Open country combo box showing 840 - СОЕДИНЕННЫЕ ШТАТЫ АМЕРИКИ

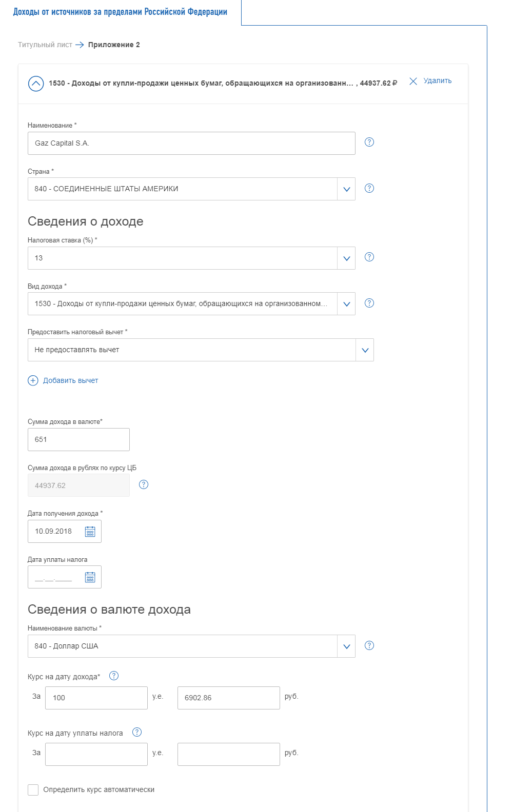coord(191,189)
